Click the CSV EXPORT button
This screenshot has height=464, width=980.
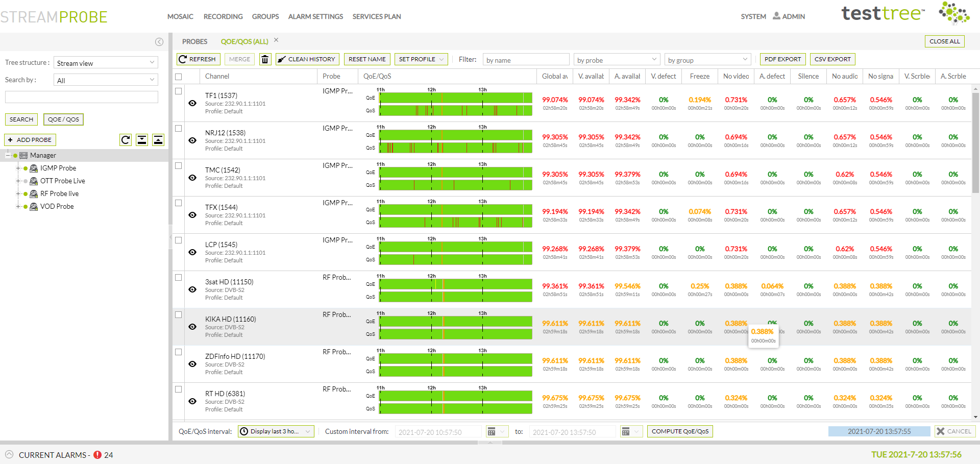click(832, 59)
